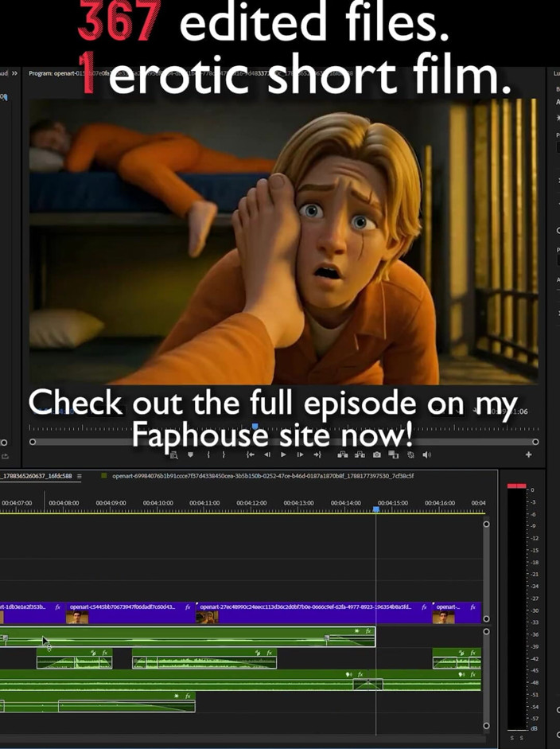
Task: Click the Extract icon in the transport bar
Action: click(360, 454)
